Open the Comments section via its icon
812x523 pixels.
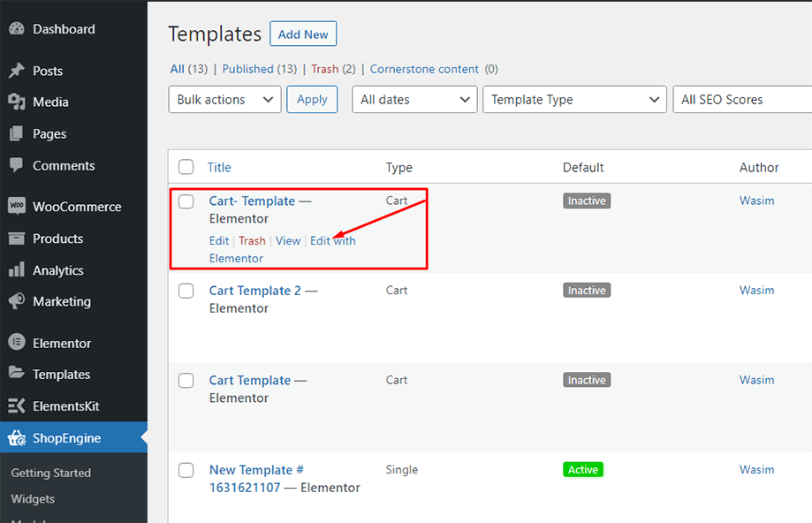(16, 165)
